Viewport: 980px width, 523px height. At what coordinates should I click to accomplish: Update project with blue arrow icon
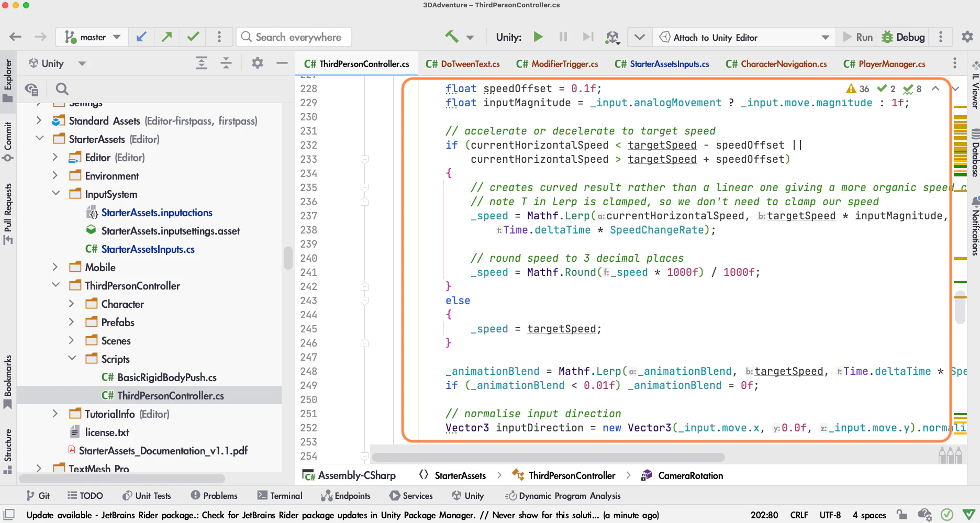point(141,37)
